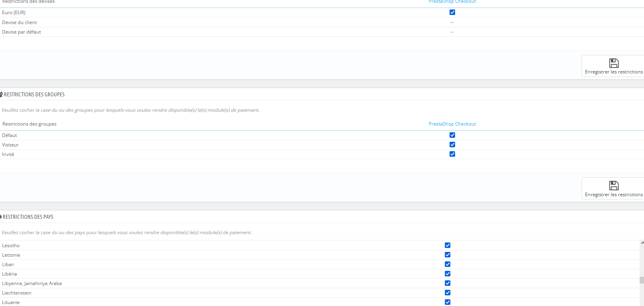Save group restrictions with Enregistrer les restrictions
This screenshot has width=644, height=306.
pos(613,188)
